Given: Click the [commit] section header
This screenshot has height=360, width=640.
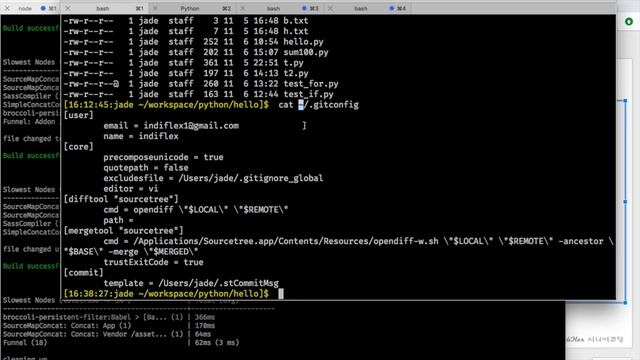Looking at the screenshot, I should [83, 273].
